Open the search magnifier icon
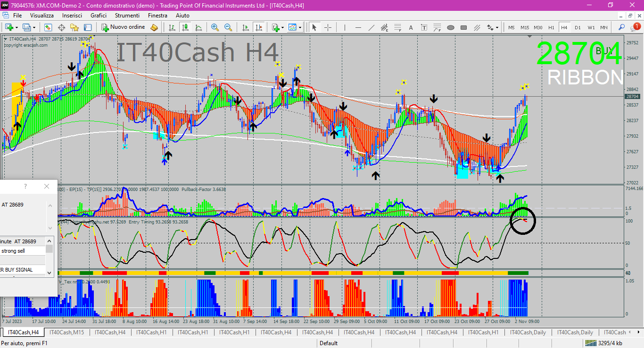Image resolution: width=644 pixels, height=348 pixels. (622, 27)
